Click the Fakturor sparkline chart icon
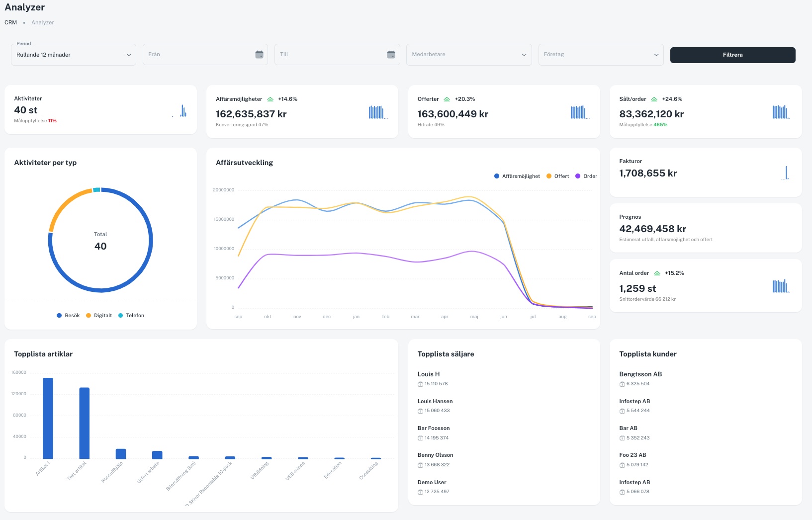The width and height of the screenshot is (812, 520). (785, 173)
